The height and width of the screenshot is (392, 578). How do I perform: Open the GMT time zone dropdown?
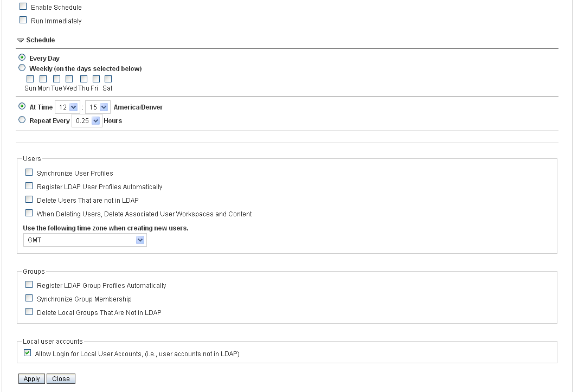(x=85, y=240)
